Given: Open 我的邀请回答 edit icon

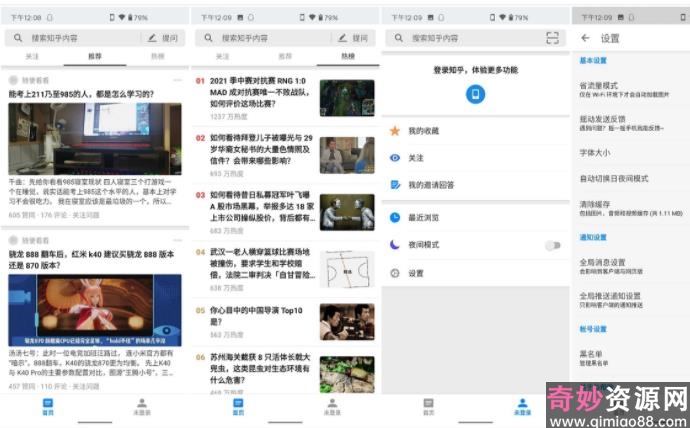Looking at the screenshot, I should point(395,185).
